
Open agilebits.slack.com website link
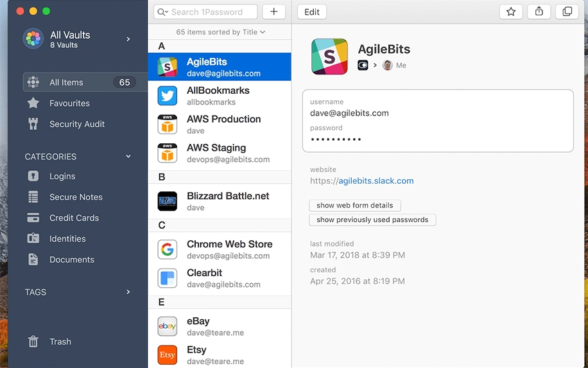point(376,181)
